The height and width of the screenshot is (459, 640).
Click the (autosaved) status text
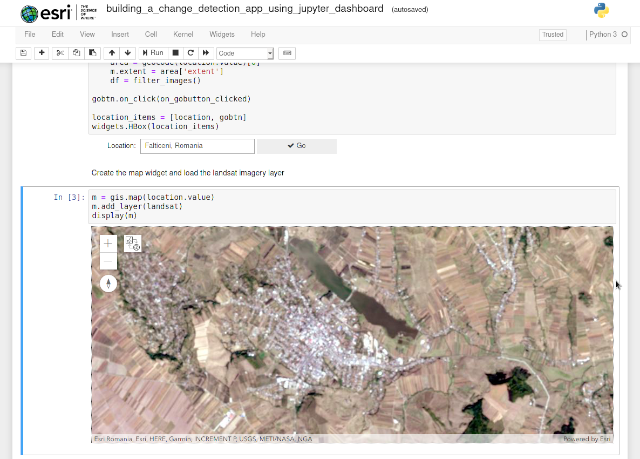(x=410, y=9)
